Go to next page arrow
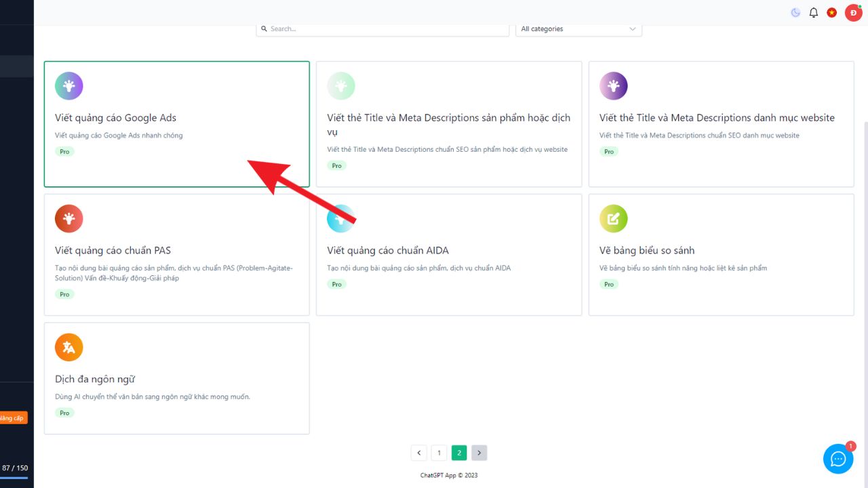This screenshot has width=868, height=488. (479, 453)
